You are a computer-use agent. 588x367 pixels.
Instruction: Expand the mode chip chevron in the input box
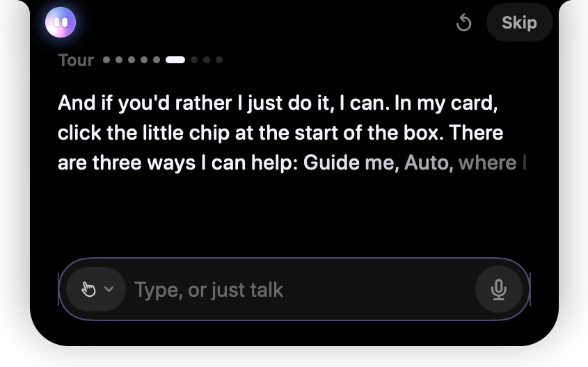click(x=109, y=289)
